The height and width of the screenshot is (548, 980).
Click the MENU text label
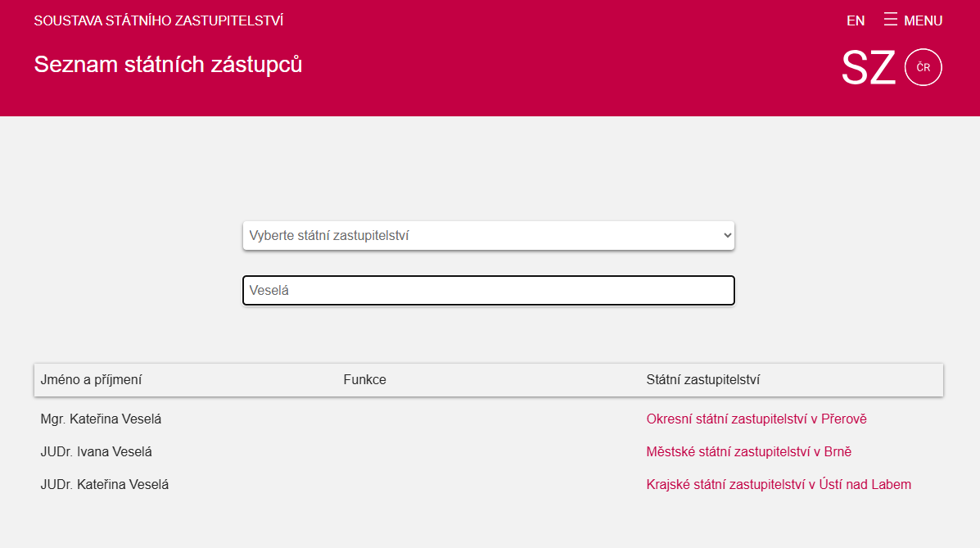click(x=923, y=20)
